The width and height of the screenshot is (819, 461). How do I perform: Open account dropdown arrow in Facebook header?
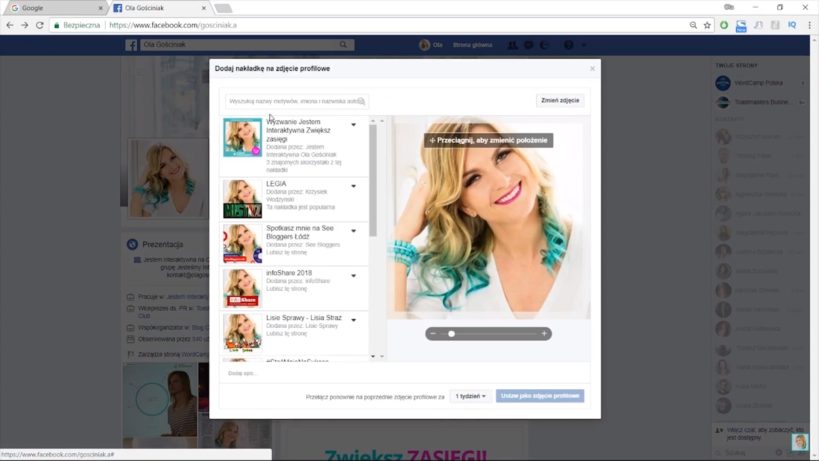click(584, 45)
